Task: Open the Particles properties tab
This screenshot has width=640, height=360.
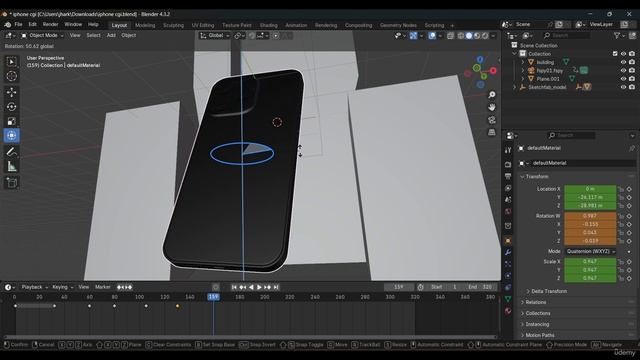Action: click(x=508, y=264)
